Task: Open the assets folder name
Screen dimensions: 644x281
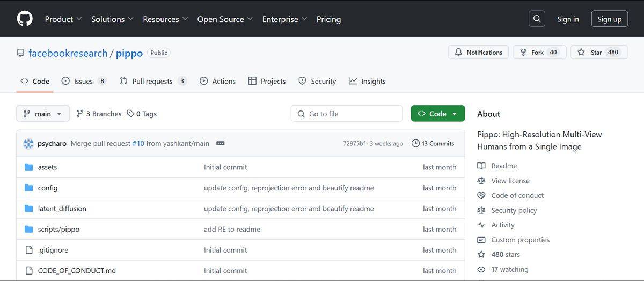Action: click(47, 167)
